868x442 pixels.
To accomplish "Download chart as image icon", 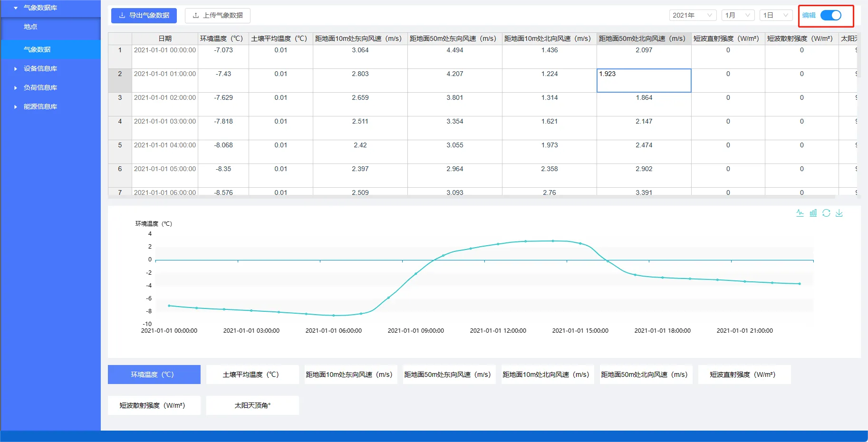I will [x=839, y=213].
